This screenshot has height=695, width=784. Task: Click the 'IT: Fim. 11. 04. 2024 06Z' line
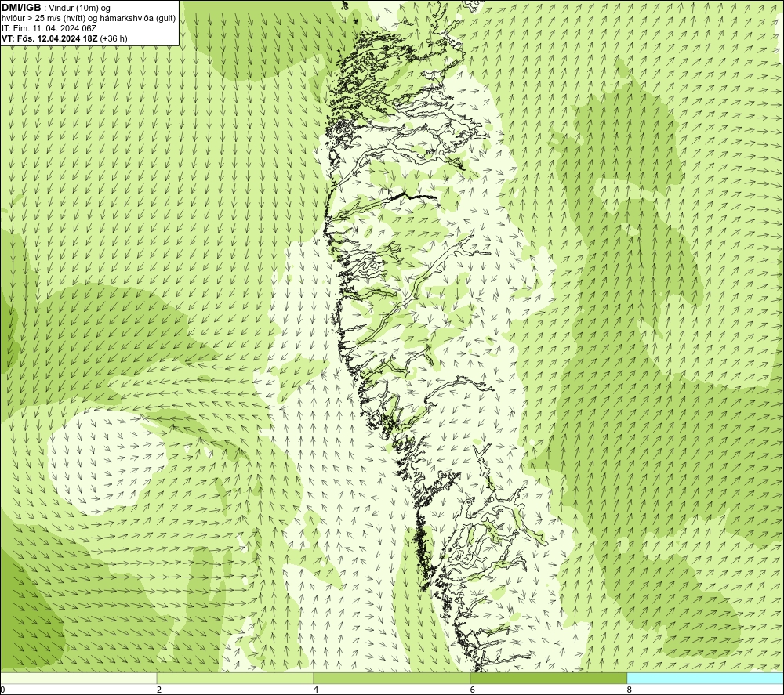[49, 28]
